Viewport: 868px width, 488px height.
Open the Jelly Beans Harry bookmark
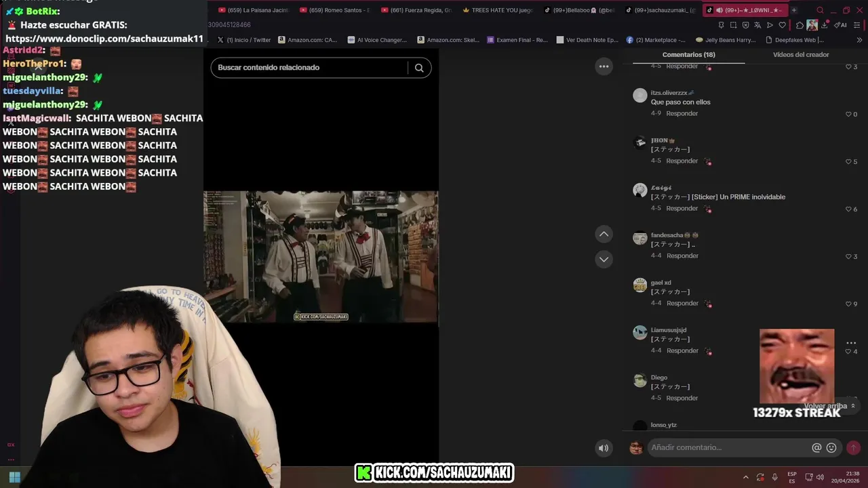click(726, 40)
